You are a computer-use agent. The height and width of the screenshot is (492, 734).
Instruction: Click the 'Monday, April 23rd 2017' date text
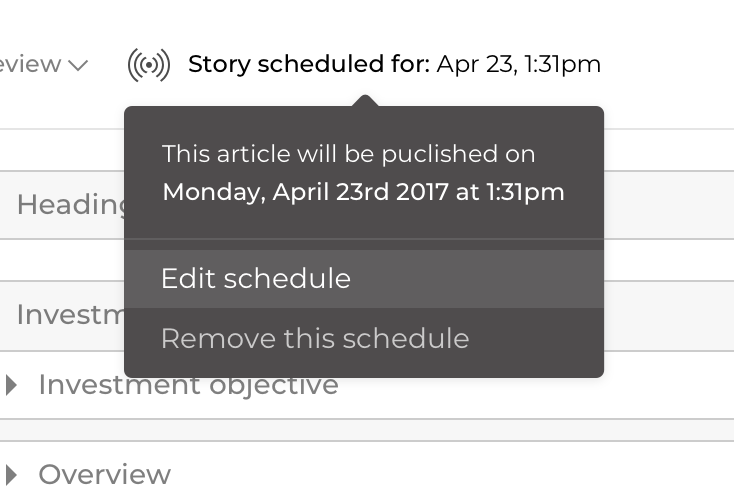pyautogui.click(x=304, y=191)
